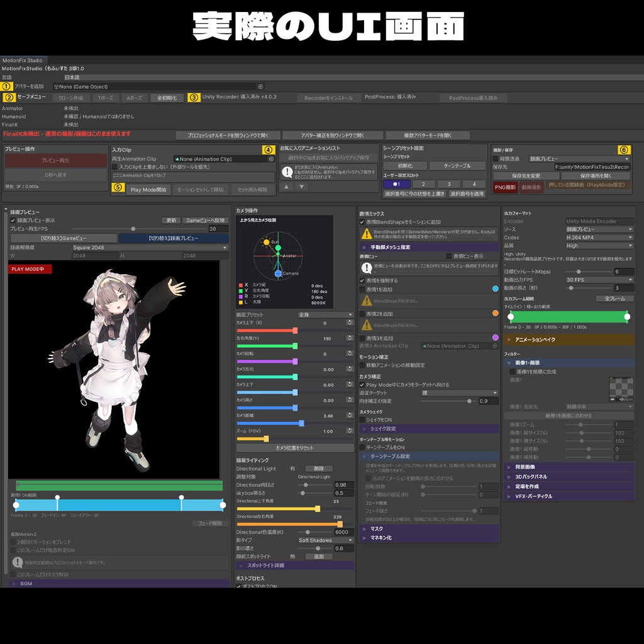Uncheck 表情を強制する checkbox
The width and height of the screenshot is (644, 644).
[362, 281]
